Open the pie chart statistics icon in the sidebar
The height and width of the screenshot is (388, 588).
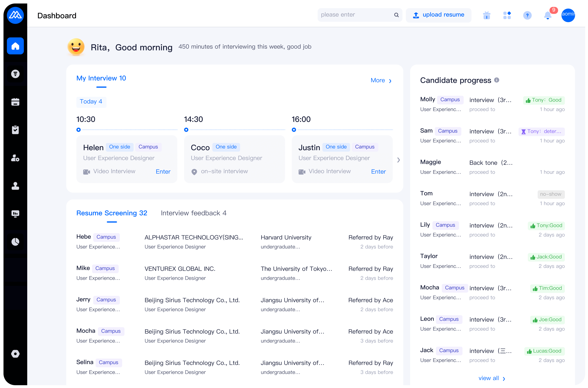tap(15, 242)
